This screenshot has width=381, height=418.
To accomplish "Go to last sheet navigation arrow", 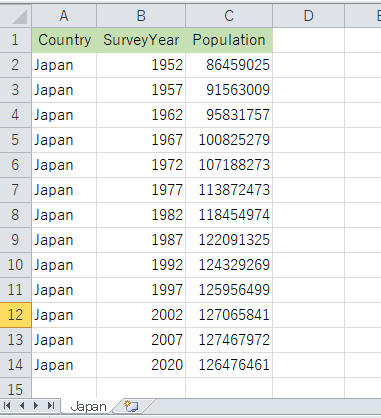I will [51, 406].
